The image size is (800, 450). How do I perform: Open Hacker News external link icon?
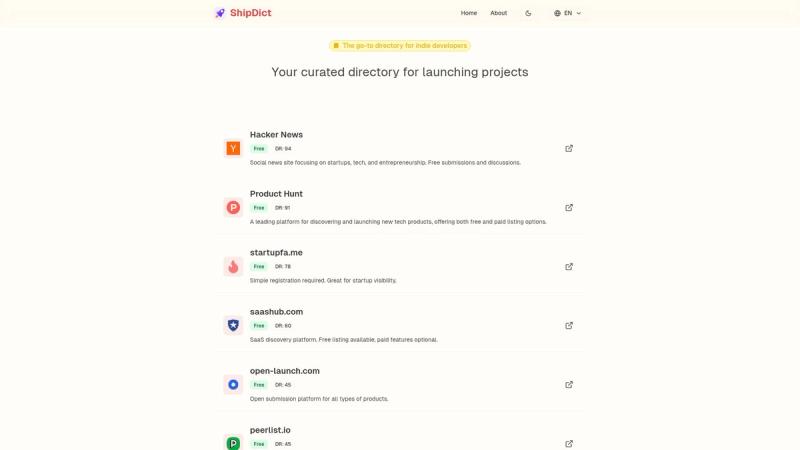coord(569,148)
